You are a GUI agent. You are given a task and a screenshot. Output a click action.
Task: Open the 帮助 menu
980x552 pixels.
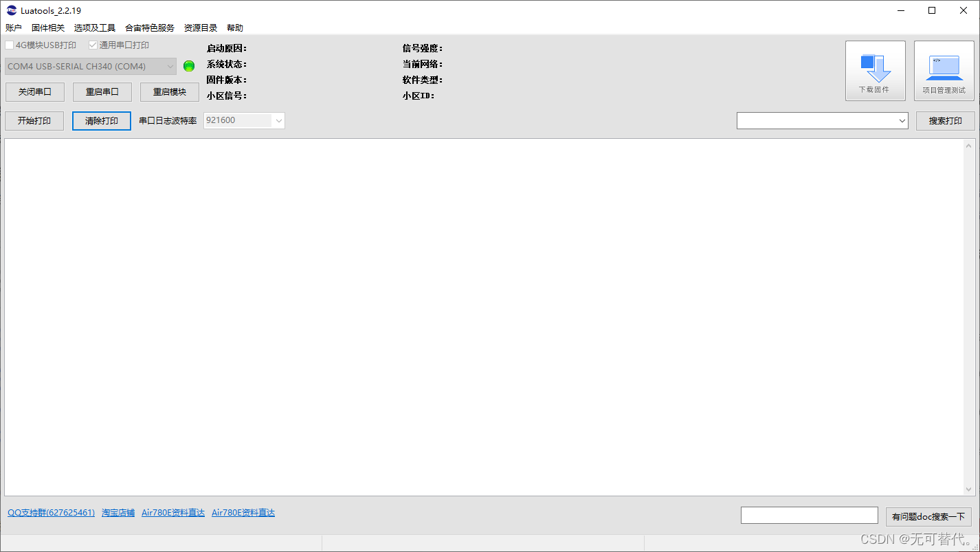click(x=235, y=28)
